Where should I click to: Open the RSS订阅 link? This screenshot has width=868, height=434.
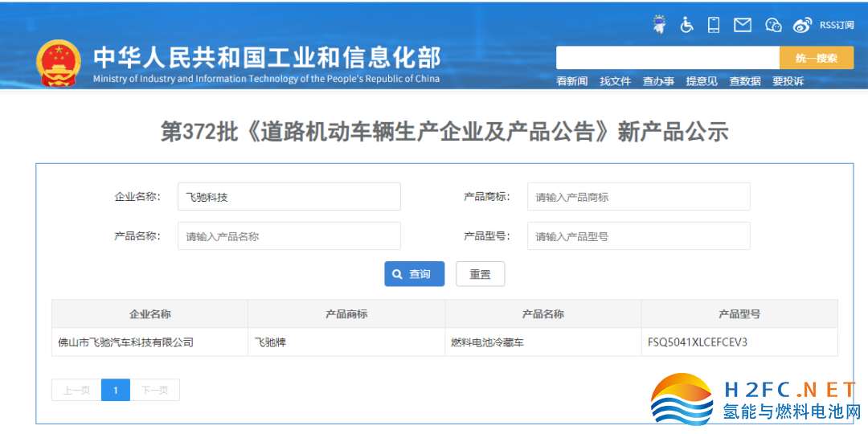pos(837,25)
